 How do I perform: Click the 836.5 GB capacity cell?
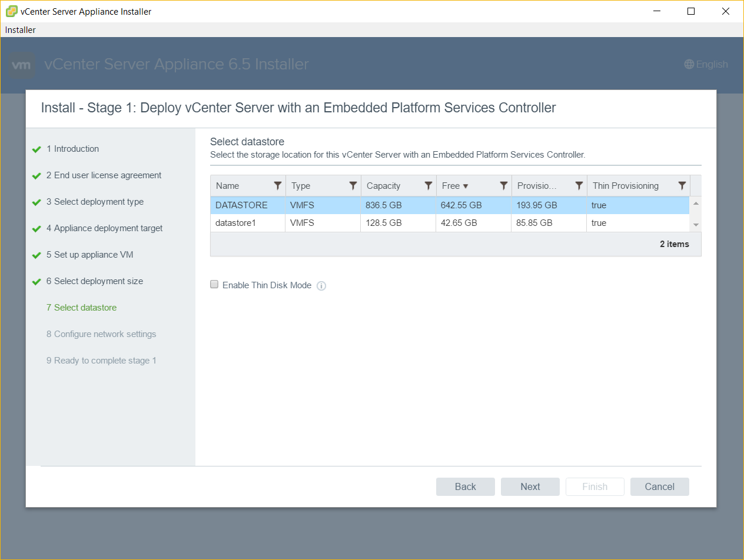[398, 205]
